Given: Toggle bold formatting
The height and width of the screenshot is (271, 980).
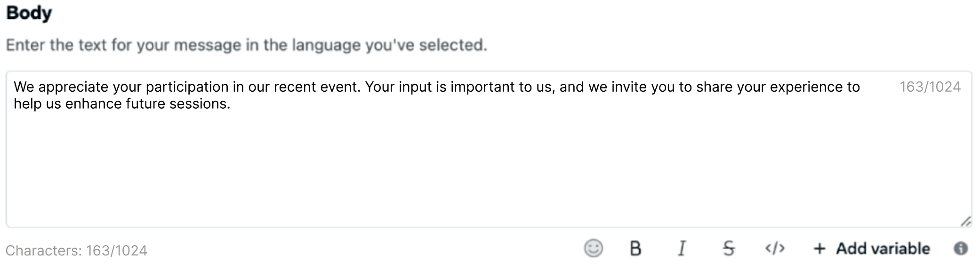Looking at the screenshot, I should click(x=635, y=248).
